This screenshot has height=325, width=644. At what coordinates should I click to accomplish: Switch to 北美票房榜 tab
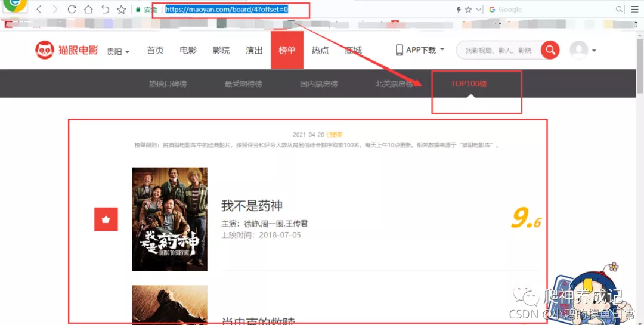click(x=394, y=84)
